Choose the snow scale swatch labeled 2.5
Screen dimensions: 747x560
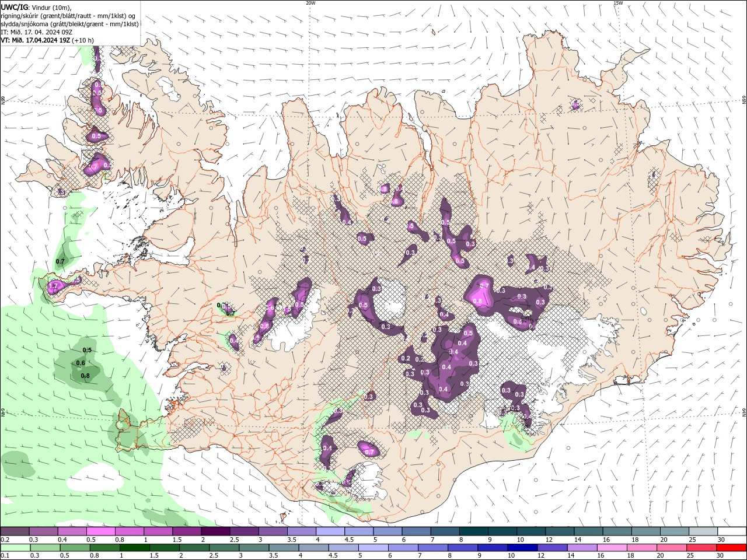[x=244, y=531]
